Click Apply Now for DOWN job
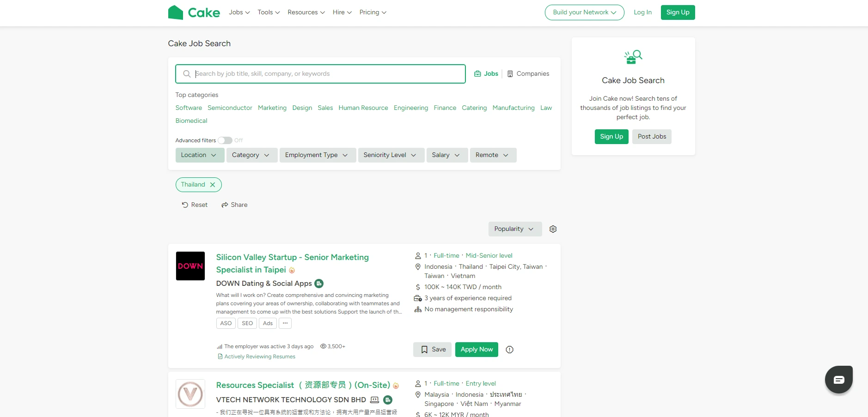Screen dimensions: 868x417 [477, 350]
